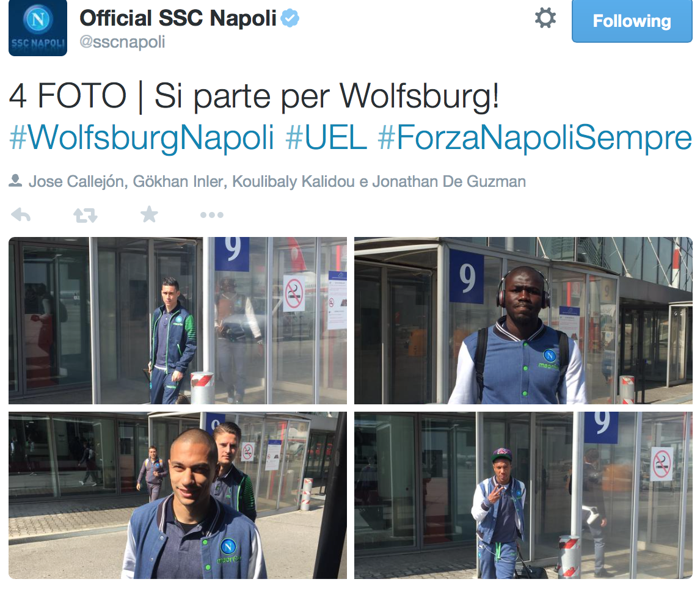700x590 pixels.
Task: Open the #ForzaNapoliSempre hashtag
Action: pos(535,137)
